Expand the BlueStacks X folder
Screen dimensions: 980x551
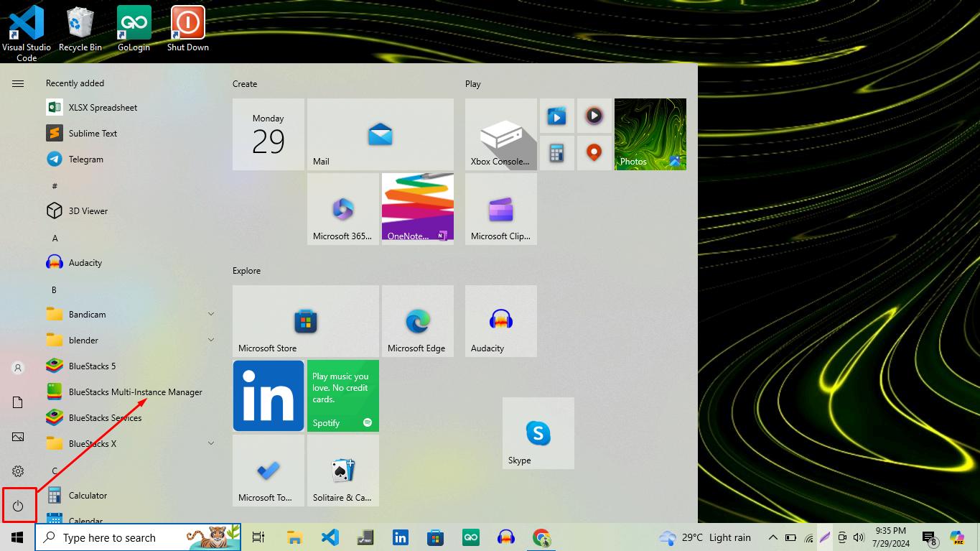[131, 444]
